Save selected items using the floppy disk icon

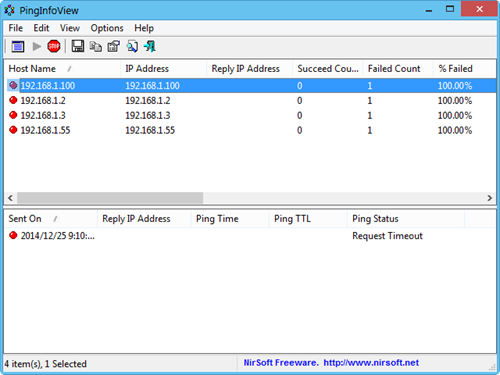78,46
